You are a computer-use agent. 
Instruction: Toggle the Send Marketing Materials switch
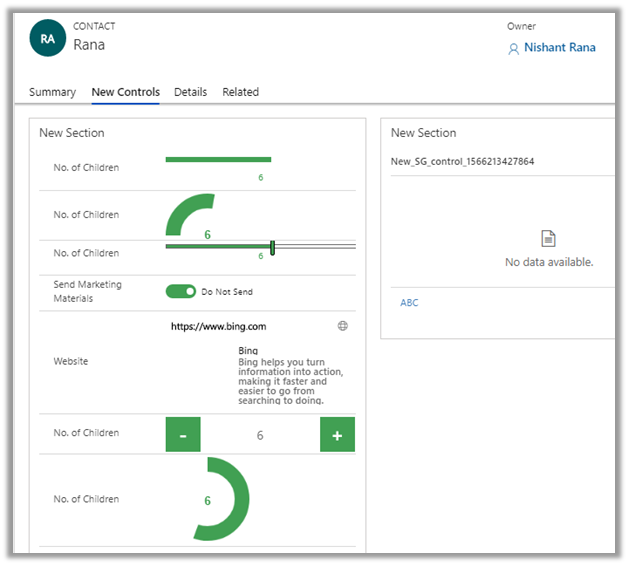point(181,291)
